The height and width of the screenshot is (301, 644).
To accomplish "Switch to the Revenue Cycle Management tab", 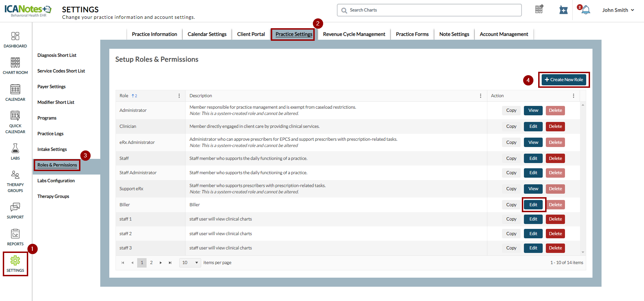I will coord(354,34).
